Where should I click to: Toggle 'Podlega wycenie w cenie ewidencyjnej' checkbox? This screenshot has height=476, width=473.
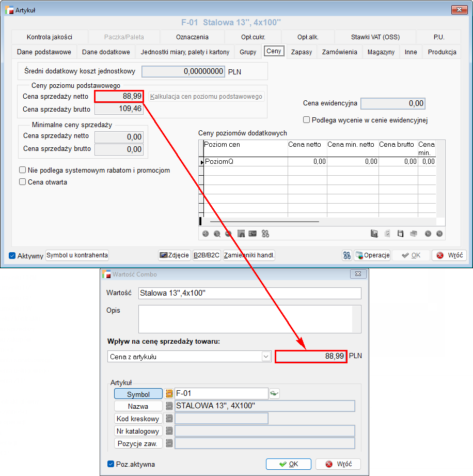tap(307, 120)
